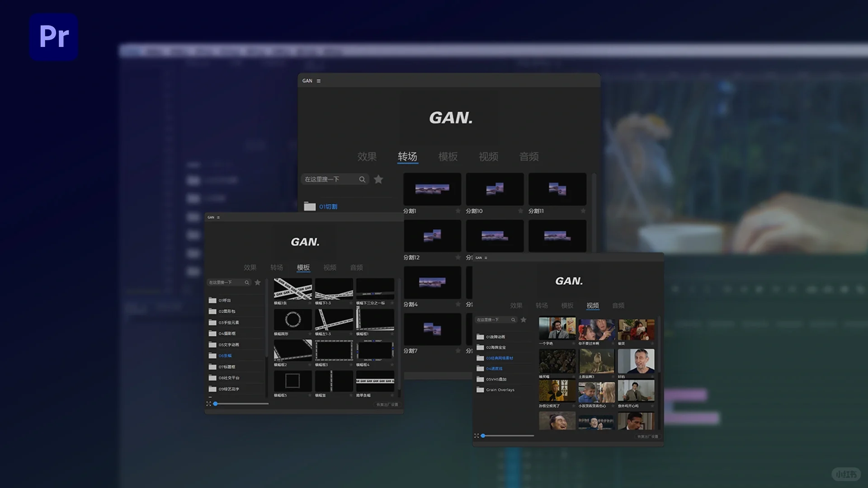Open the Grain Overlays folder
This screenshot has width=868, height=488.
click(500, 389)
